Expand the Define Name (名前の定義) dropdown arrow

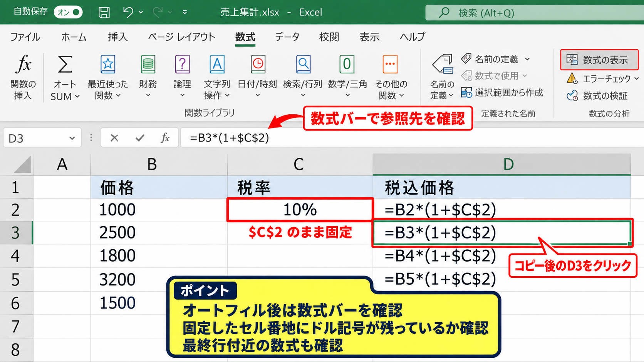527,59
